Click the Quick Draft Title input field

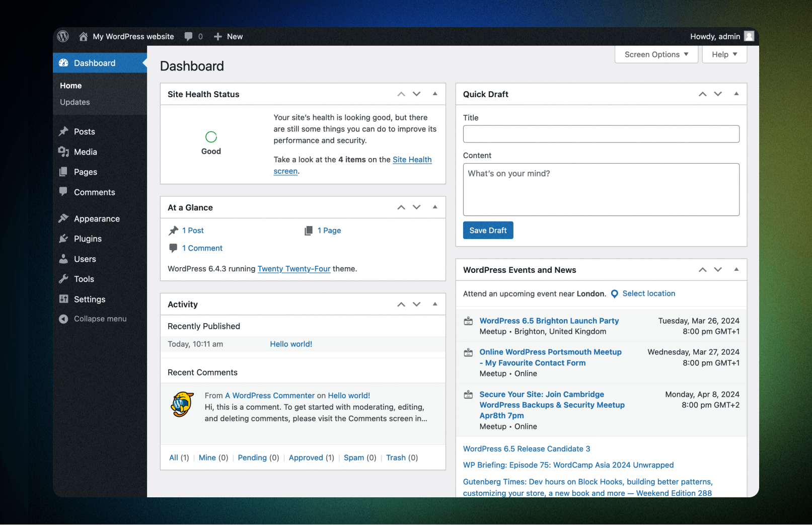click(601, 134)
